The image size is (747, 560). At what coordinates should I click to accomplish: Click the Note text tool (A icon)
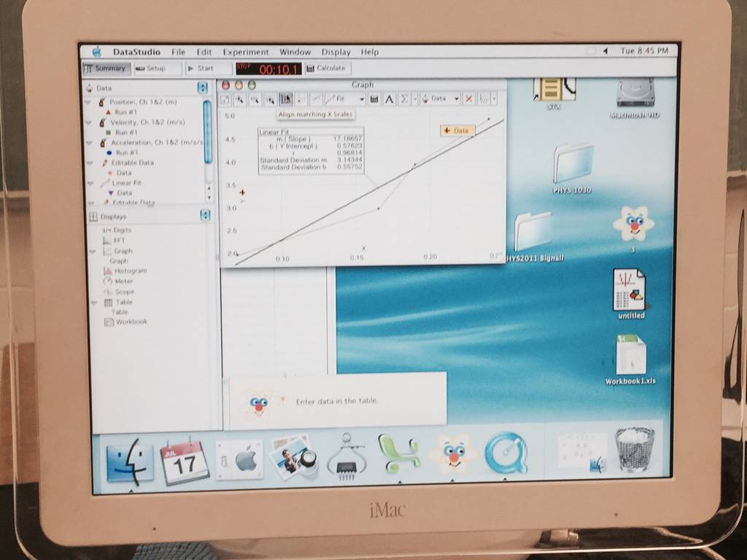point(390,99)
